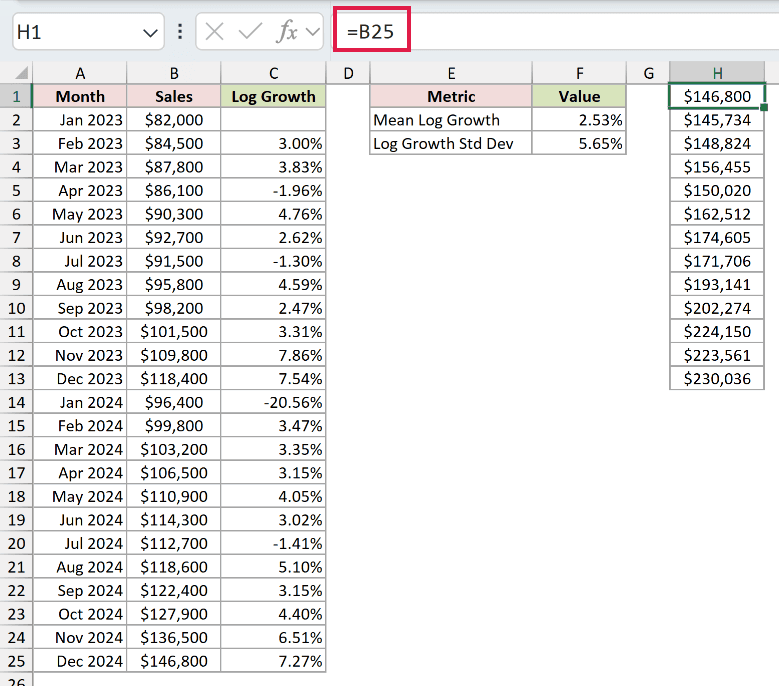Click cell B25 showing $146,800
This screenshot has height=686, width=779.
pos(174,661)
